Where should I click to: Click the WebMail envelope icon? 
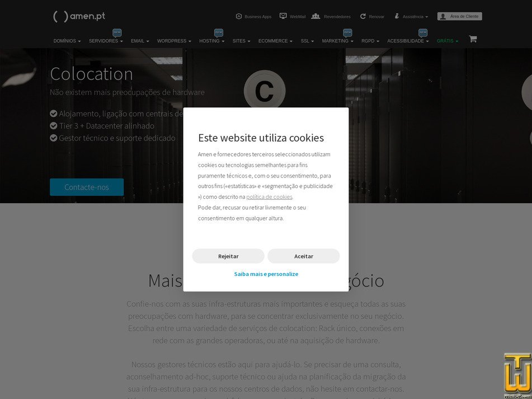point(283,16)
